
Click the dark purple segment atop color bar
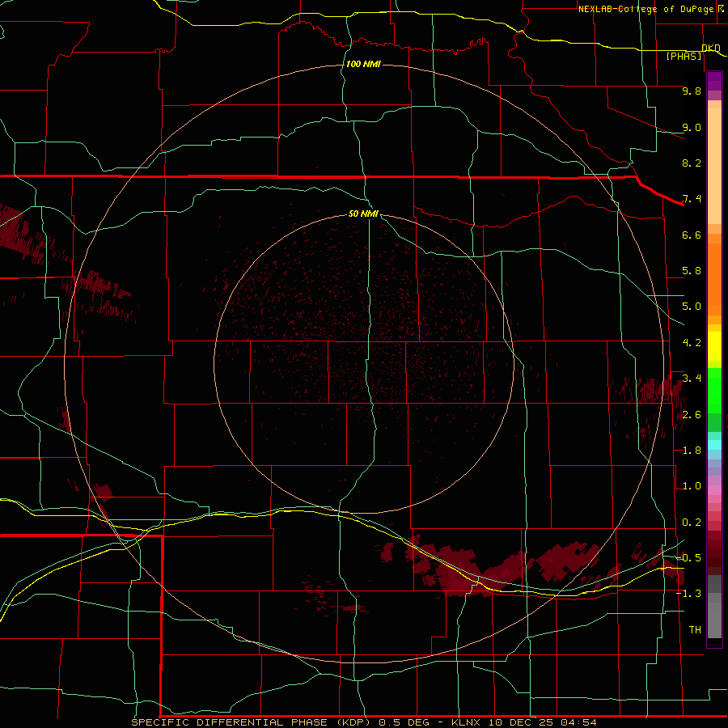714,81
